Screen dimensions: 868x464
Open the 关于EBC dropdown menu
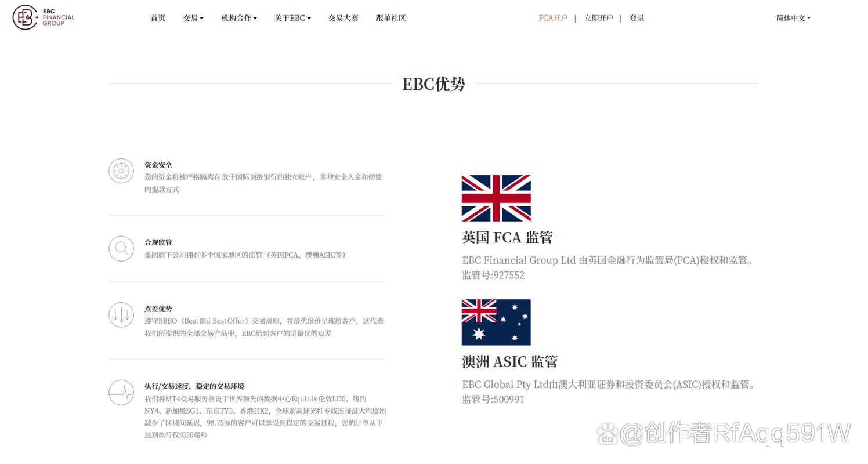coord(292,18)
